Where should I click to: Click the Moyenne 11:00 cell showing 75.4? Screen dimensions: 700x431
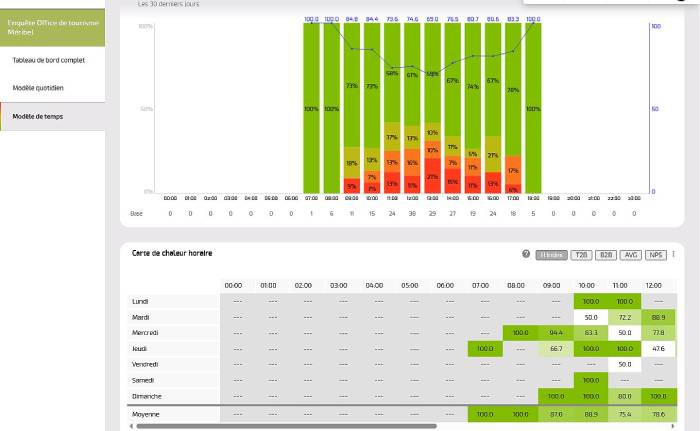coord(624,414)
